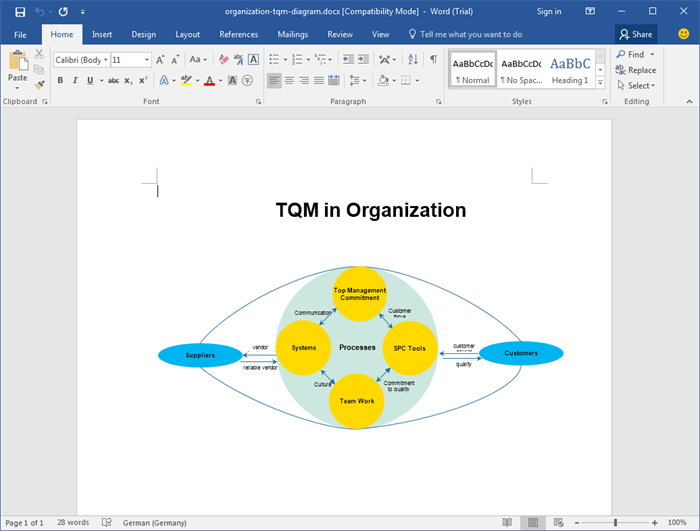Toggle Strikethrough text formatting
Screen dimensions: 700x531
point(113,80)
